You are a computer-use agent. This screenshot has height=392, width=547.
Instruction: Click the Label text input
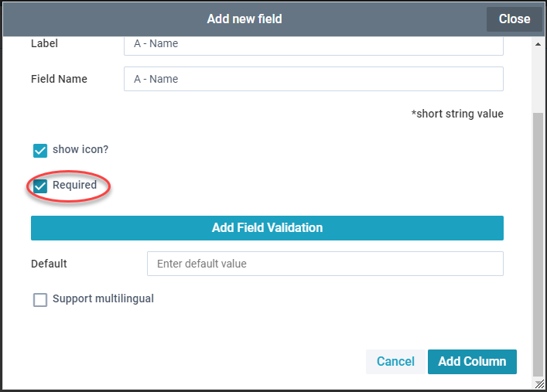313,44
